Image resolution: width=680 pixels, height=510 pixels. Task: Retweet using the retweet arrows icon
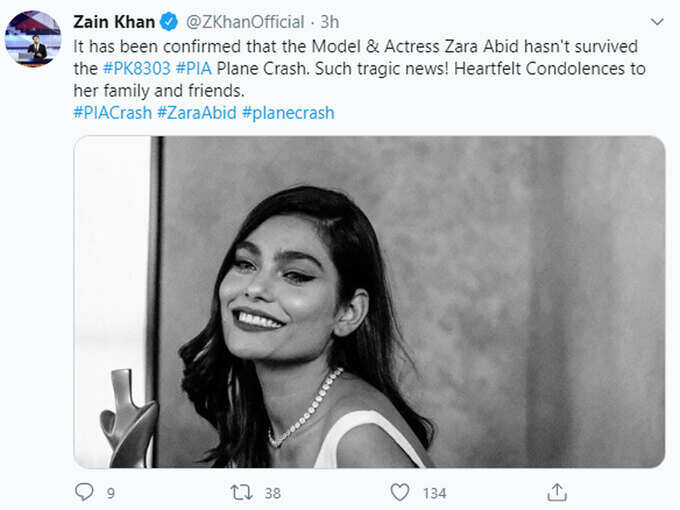pyautogui.click(x=241, y=493)
